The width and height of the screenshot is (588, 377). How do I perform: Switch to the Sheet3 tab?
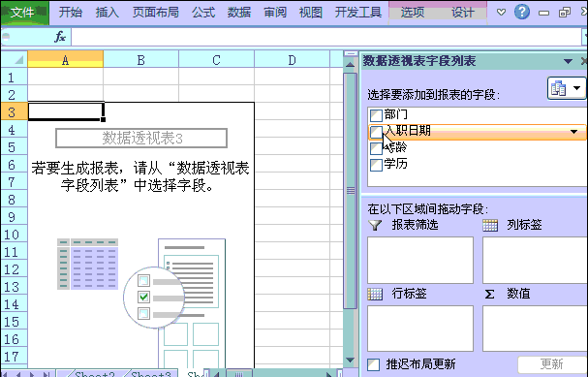pyautogui.click(x=151, y=374)
